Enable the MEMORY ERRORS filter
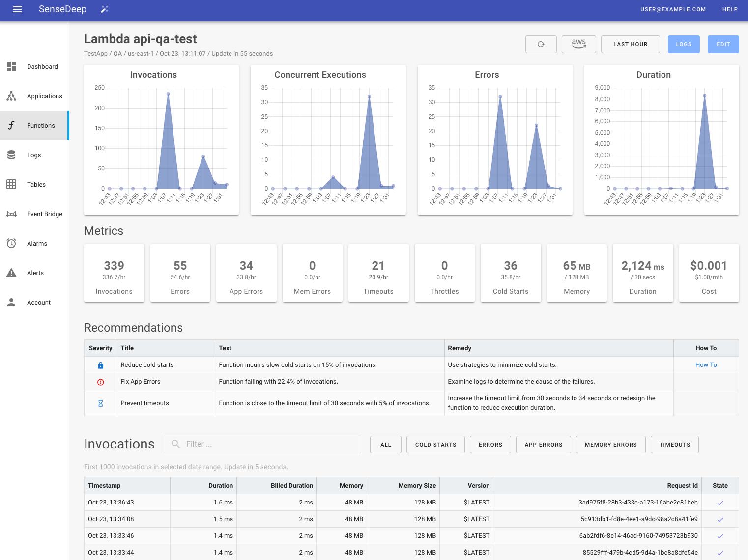The width and height of the screenshot is (748, 560). pos(610,445)
